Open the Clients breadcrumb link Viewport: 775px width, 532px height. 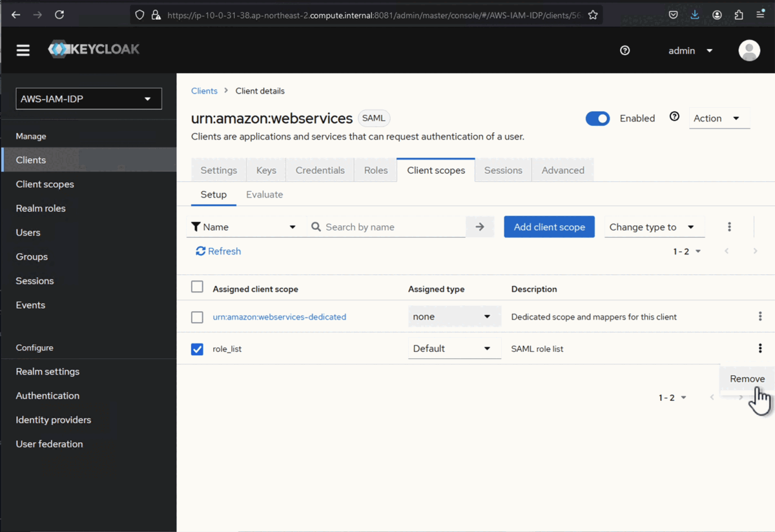204,91
